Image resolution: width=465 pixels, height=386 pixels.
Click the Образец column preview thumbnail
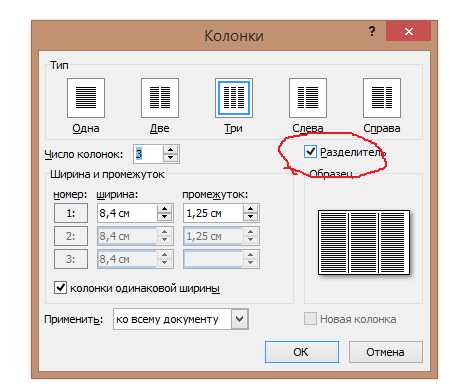tap(364, 242)
